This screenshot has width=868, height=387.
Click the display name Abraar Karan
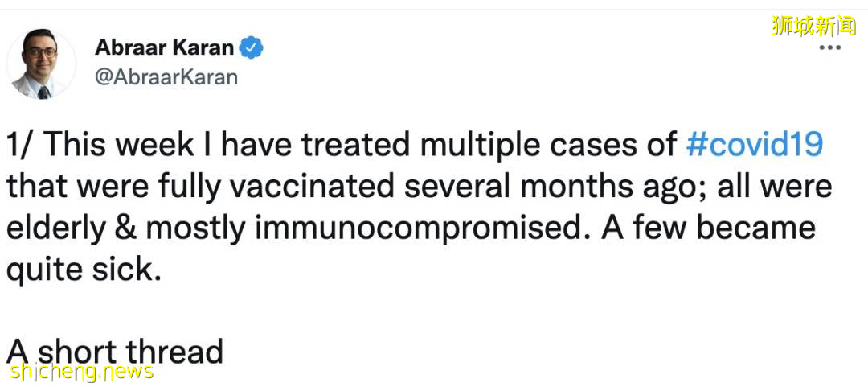(x=164, y=47)
